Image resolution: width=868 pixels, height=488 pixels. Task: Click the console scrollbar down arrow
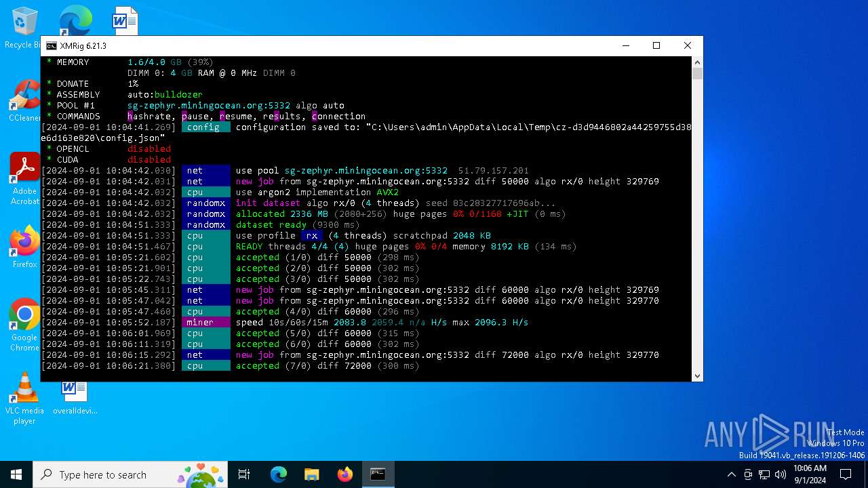[697, 375]
